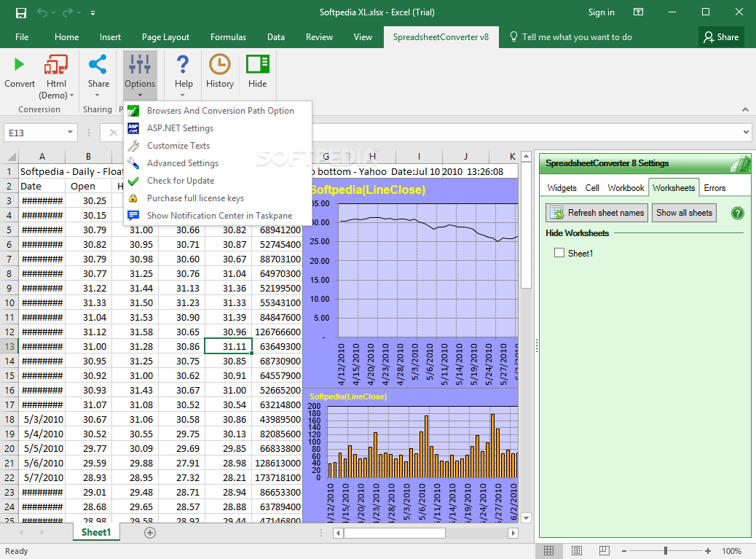Viewport: 756px width, 559px height.
Task: Click the Share ribbon icon
Action: pyautogui.click(x=98, y=64)
